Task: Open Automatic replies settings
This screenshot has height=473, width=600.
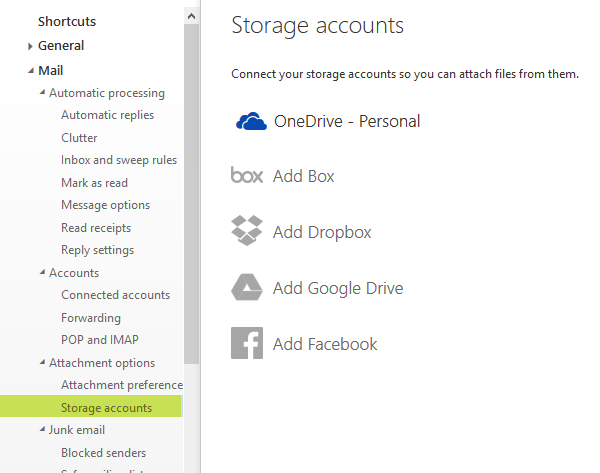Action: click(108, 115)
